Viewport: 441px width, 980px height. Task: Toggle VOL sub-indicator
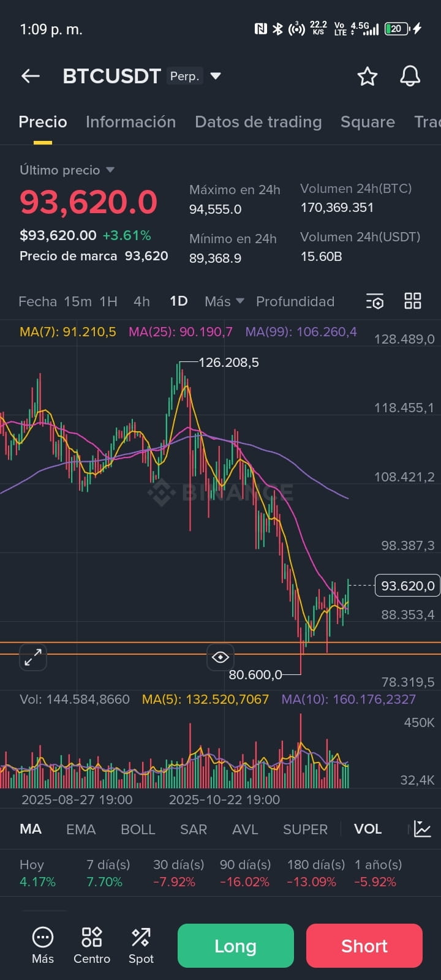coord(367,829)
